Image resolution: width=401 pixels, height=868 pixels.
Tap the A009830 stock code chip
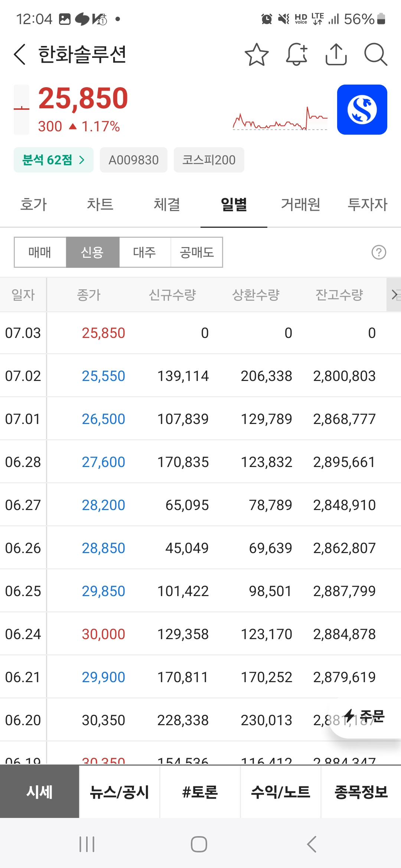pyautogui.click(x=134, y=160)
